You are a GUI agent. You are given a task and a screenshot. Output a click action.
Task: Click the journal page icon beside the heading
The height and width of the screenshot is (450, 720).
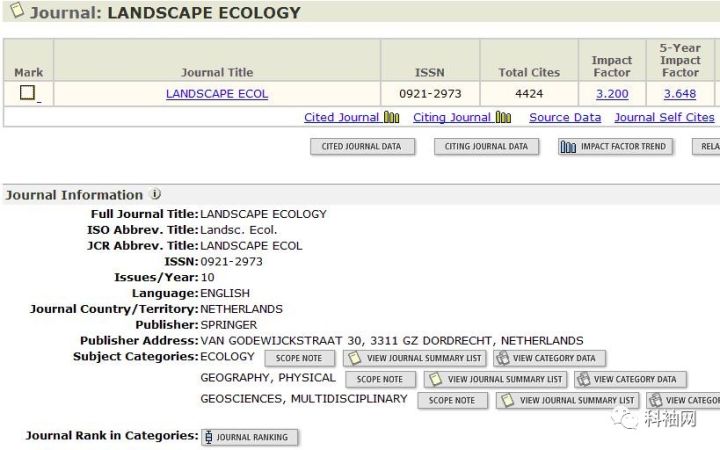[15, 11]
